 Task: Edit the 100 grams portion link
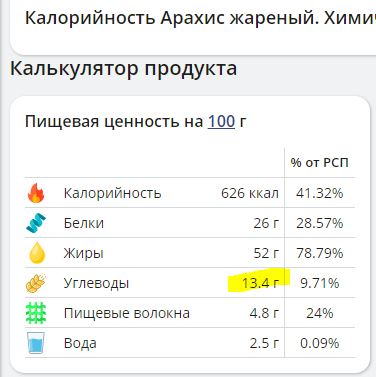[x=221, y=121]
